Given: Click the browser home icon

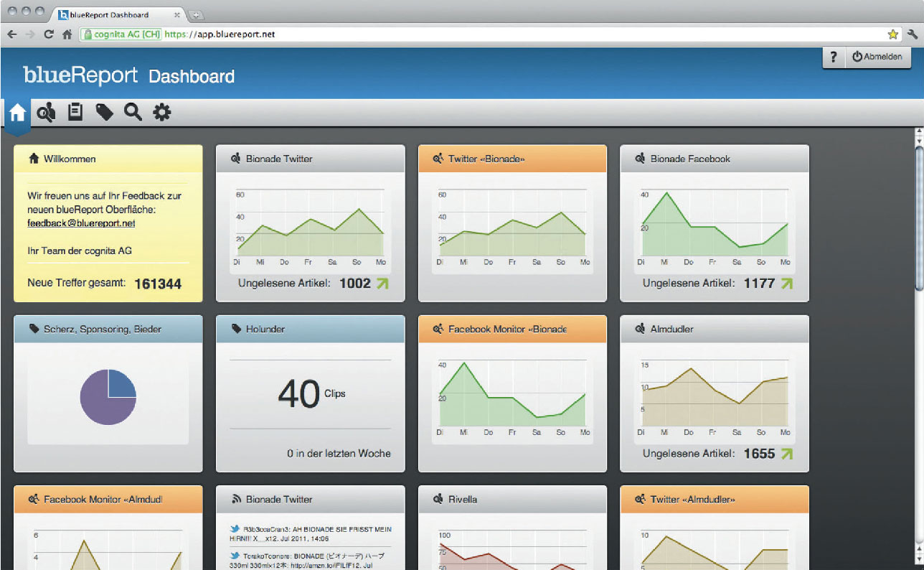Looking at the screenshot, I should point(67,34).
